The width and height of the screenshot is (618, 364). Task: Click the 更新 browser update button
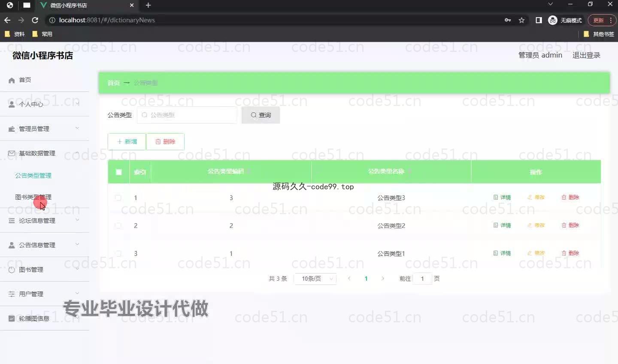[602, 20]
